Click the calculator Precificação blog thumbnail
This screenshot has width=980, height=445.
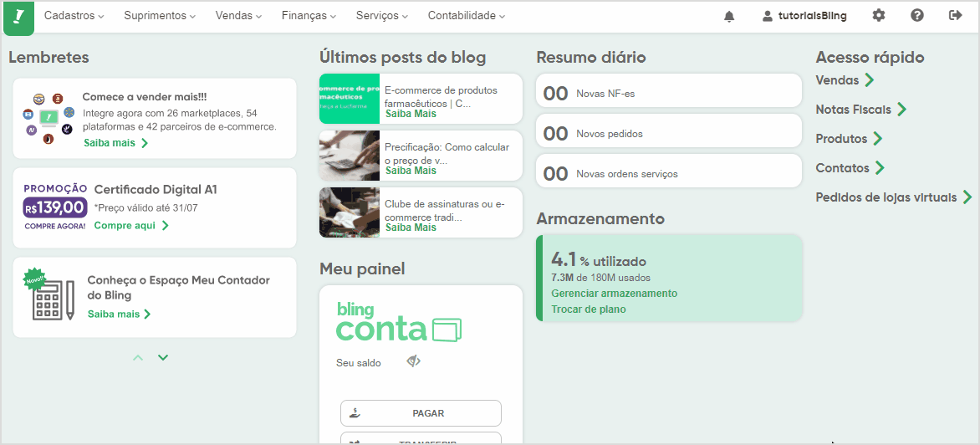pyautogui.click(x=350, y=156)
